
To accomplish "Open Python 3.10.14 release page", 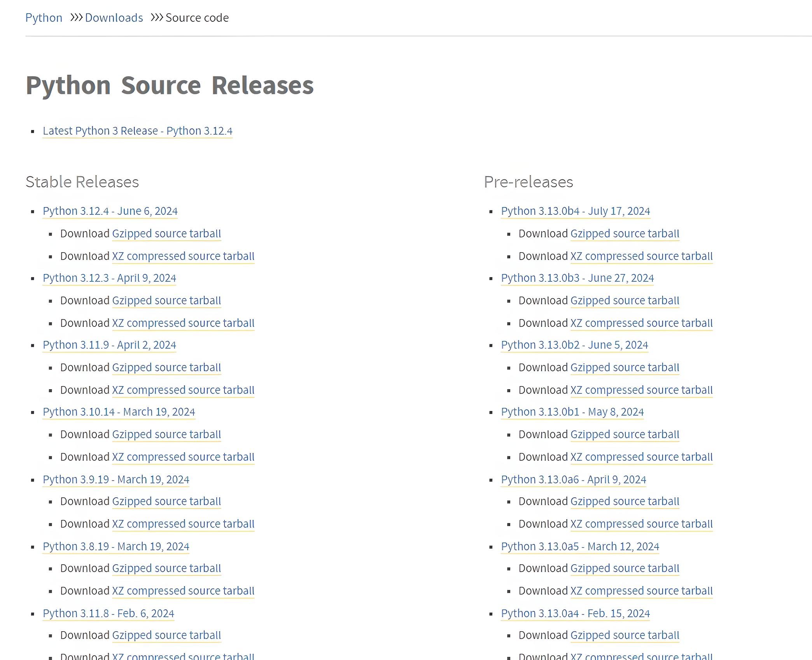I will tap(119, 412).
